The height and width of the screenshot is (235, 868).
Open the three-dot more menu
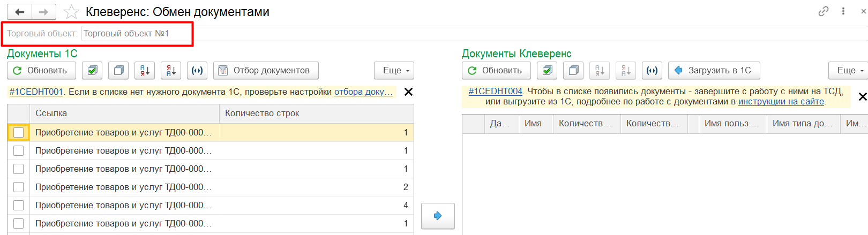pos(843,11)
